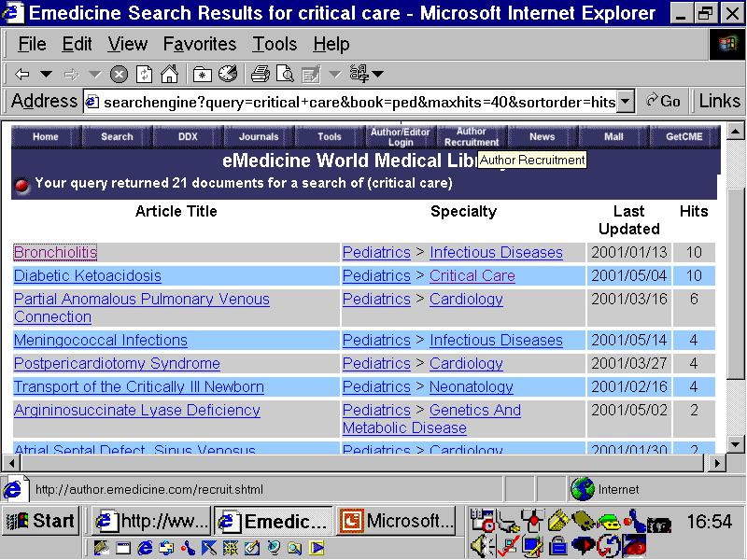This screenshot has width=747, height=560.
Task: Open the Author/Editor Login tab
Action: [x=401, y=136]
